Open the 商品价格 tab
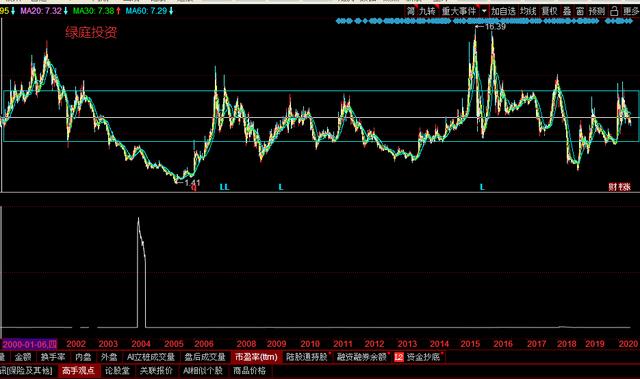The image size is (640, 379). 249,371
